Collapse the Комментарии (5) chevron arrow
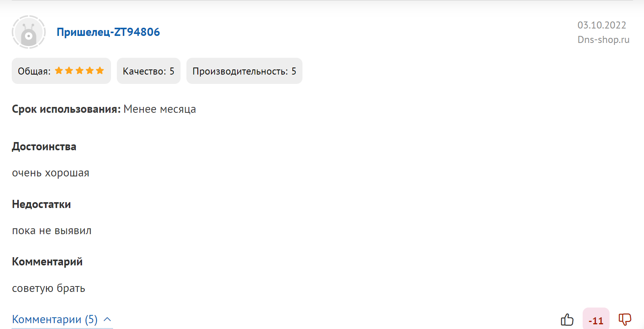 pyautogui.click(x=107, y=320)
